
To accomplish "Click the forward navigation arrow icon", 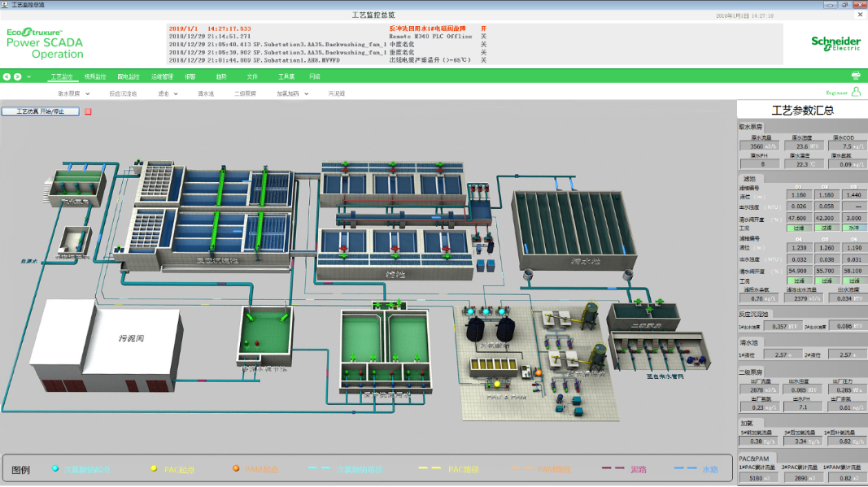I will 17,77.
